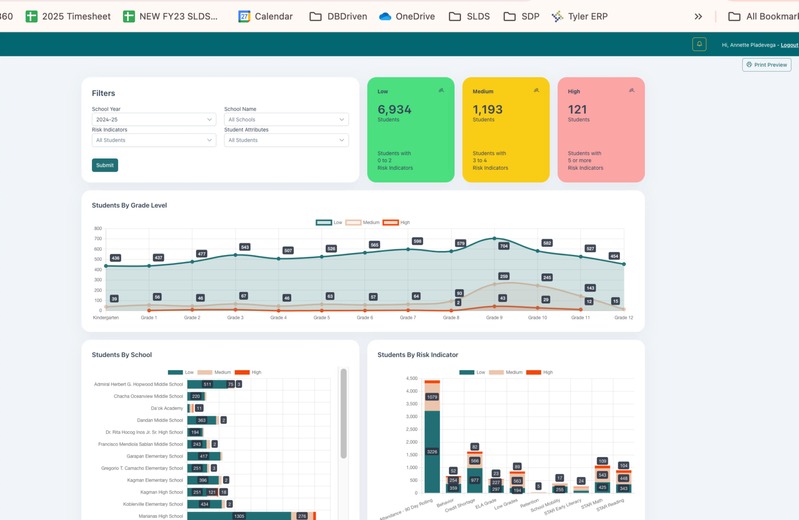Screen dimensions: 799x520
Task: Click the icon on Low risk card
Action: pyautogui.click(x=441, y=91)
